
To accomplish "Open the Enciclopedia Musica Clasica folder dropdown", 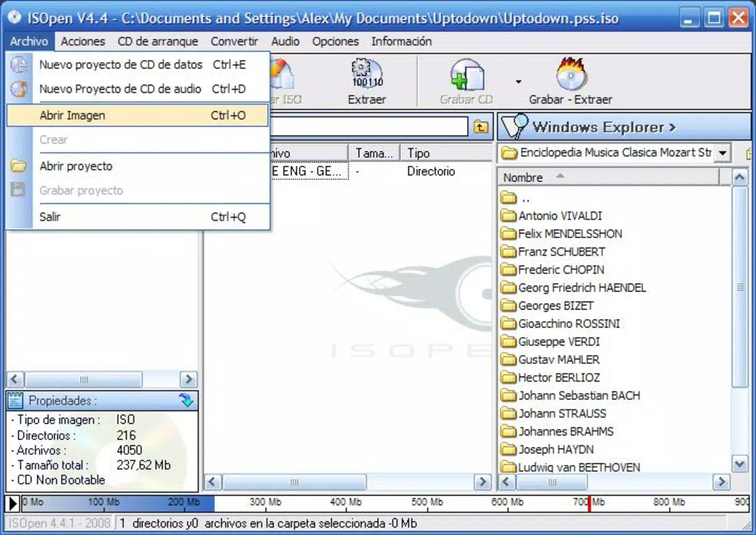I will click(x=723, y=153).
